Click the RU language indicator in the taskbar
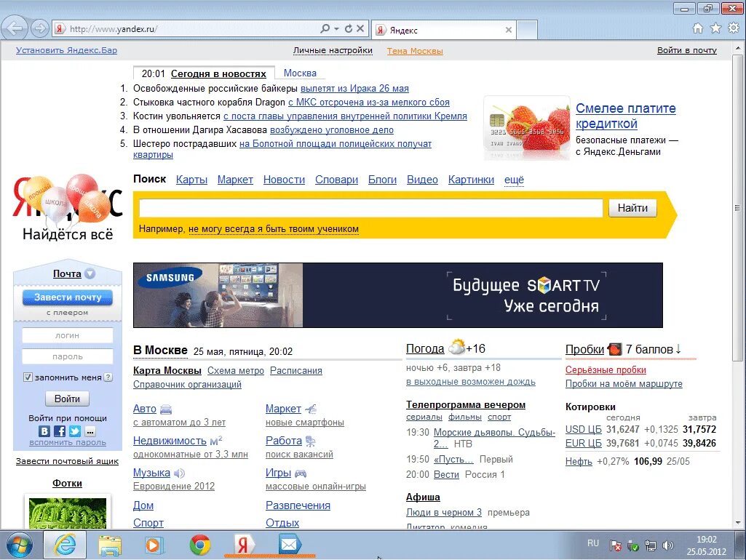This screenshot has height=560, width=746. pos(593,543)
